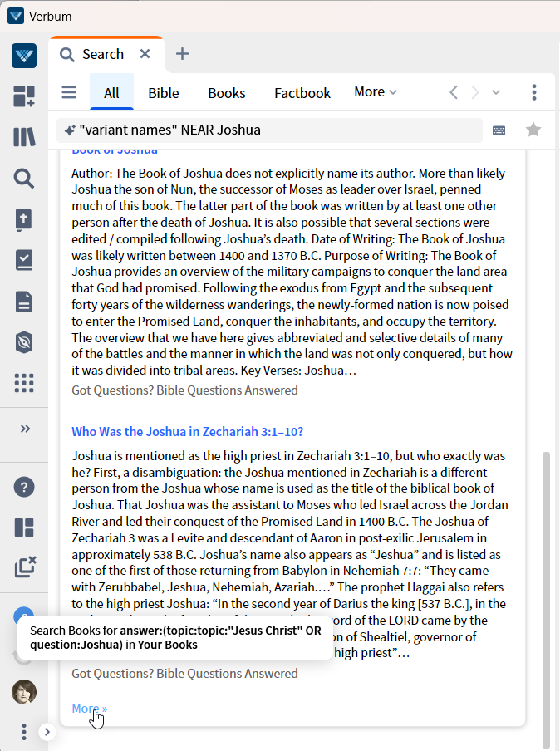
Task: Open the layouts icon with plus sign
Action: point(24,96)
